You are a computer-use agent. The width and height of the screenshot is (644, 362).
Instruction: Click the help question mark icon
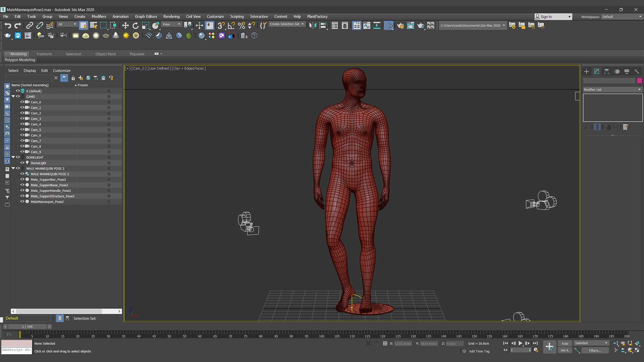coord(254,36)
